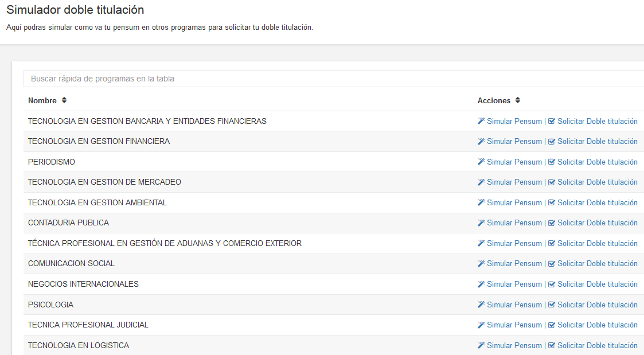This screenshot has width=644, height=355.
Task: Request double degree for TECNOLOGIA EN GESTION AMBIENTAL
Action: coord(597,202)
